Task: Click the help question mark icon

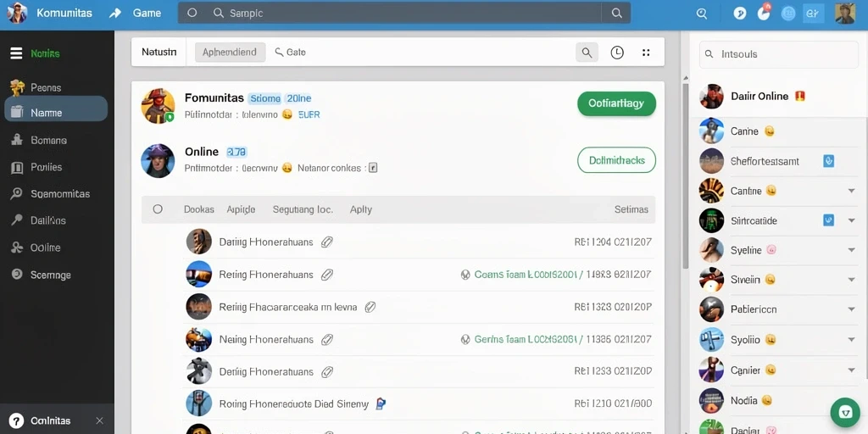Action: [x=17, y=420]
